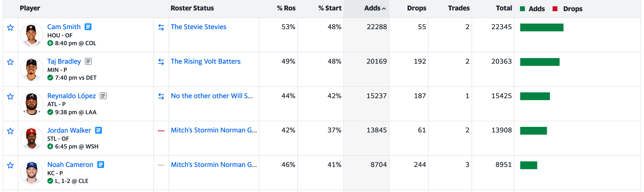Sort by the Trades column header
Viewport: 644px width, 192px height.
coord(458,8)
